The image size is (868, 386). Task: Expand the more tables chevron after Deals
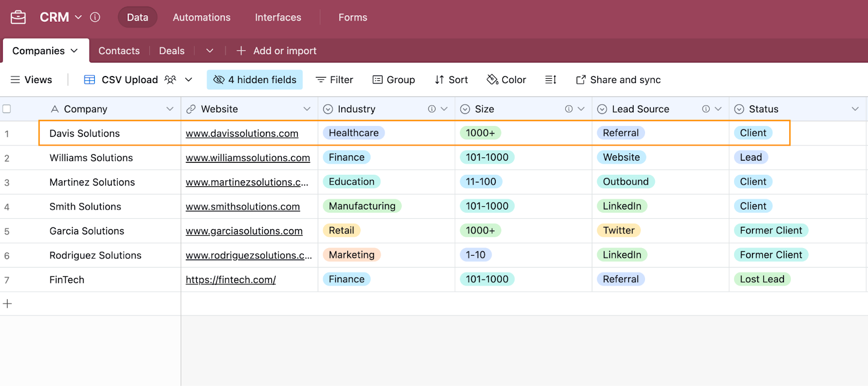[x=210, y=50]
